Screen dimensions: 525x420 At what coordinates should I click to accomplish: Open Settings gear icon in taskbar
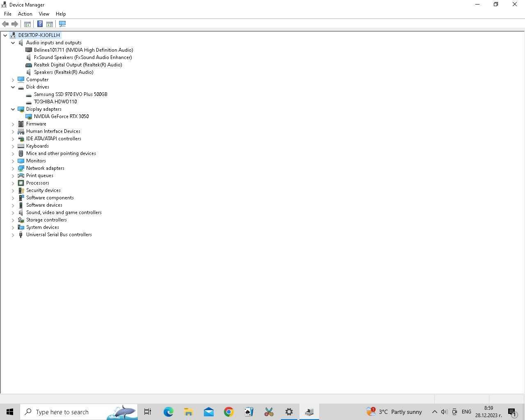289,412
